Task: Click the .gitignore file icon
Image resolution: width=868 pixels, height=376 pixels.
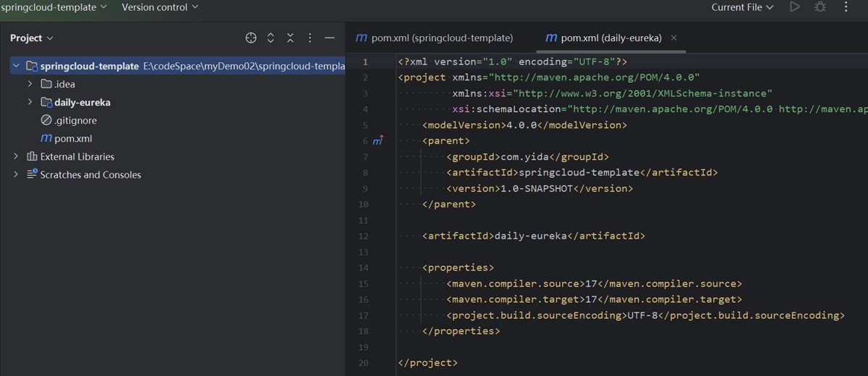Action: click(x=46, y=120)
